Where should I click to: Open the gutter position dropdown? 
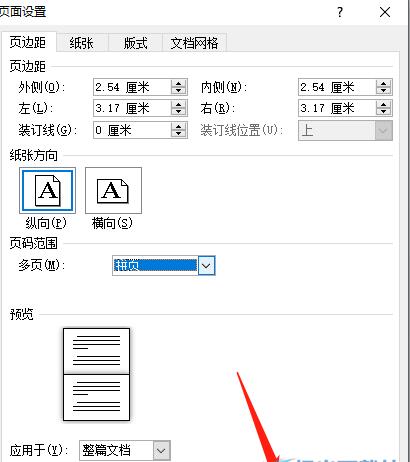[x=383, y=131]
